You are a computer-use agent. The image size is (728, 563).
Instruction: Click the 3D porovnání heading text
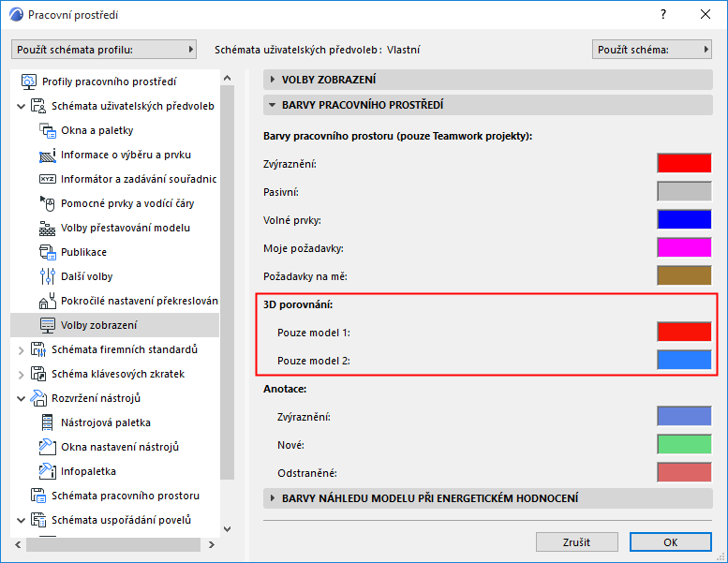point(298,304)
